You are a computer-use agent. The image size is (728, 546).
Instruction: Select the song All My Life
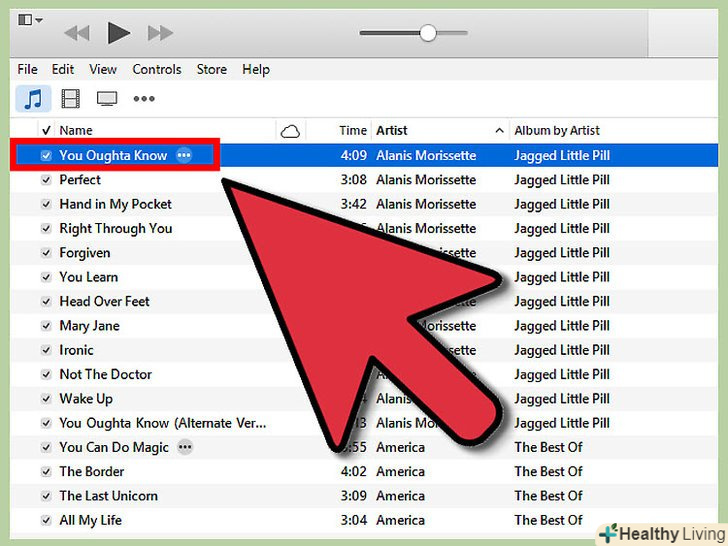(91, 520)
